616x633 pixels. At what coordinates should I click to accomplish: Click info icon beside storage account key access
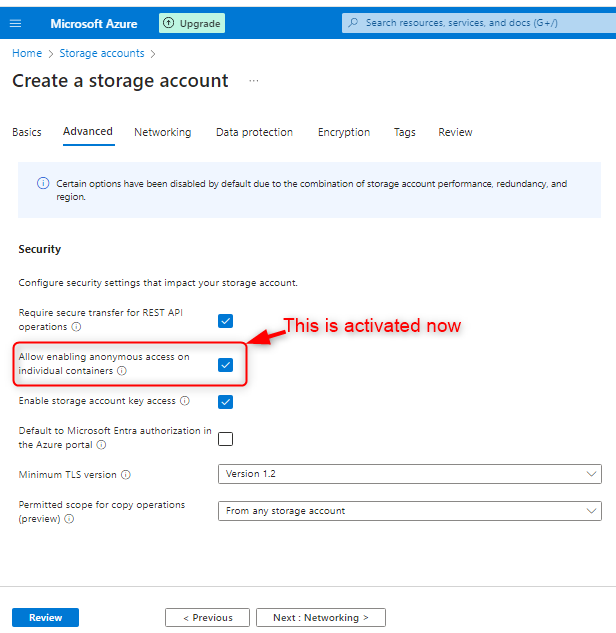click(185, 401)
